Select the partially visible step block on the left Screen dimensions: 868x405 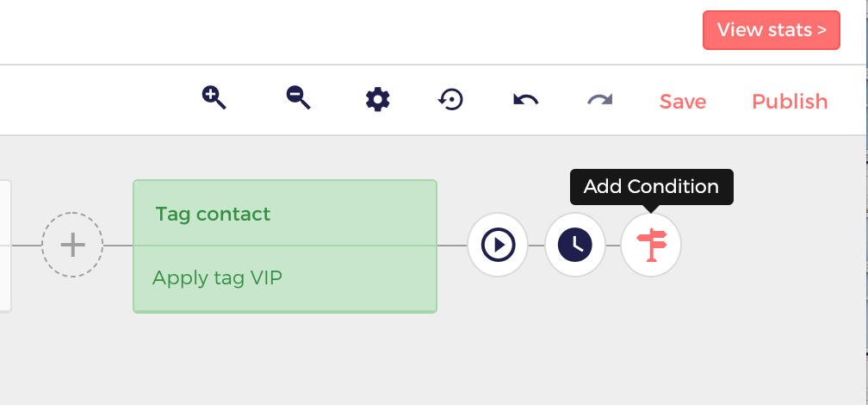coord(5,246)
